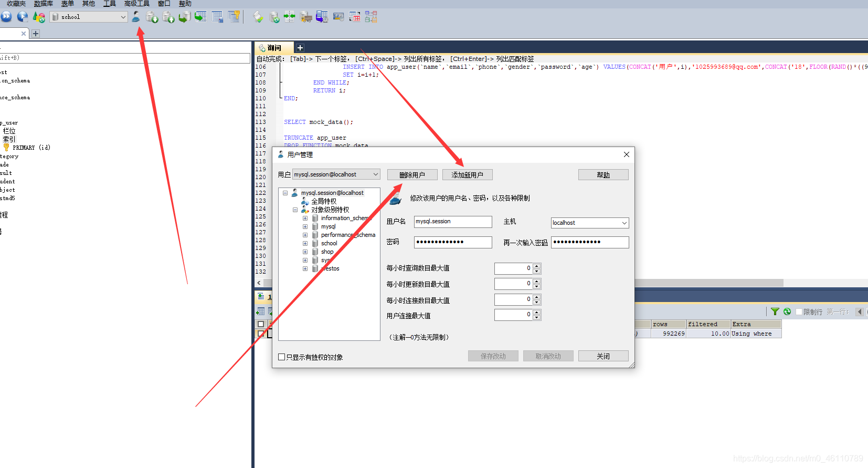Open the 窗口 menu

(164, 4)
